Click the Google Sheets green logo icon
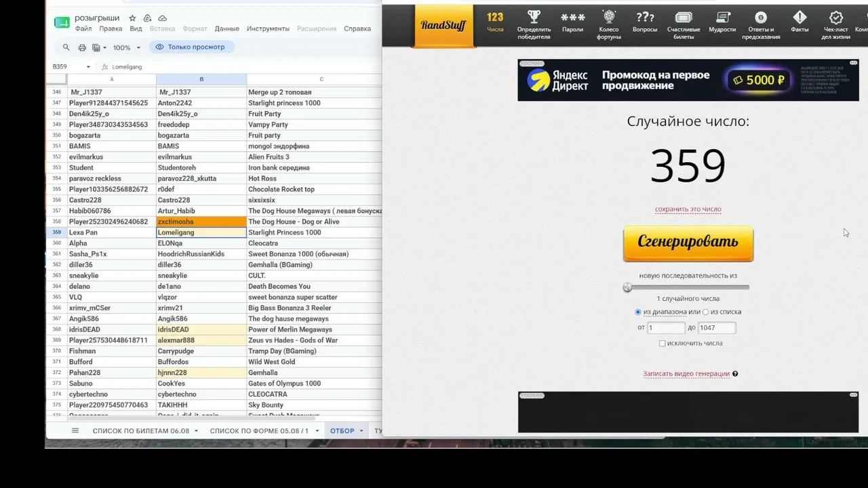Image resolution: width=868 pixels, height=488 pixels. (x=62, y=22)
